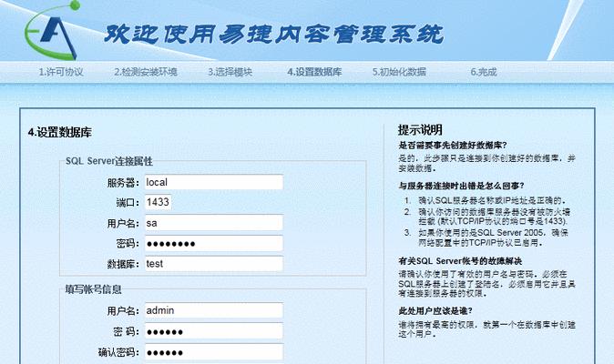Click the 端口: field label
The image size is (614, 364).
128,203
